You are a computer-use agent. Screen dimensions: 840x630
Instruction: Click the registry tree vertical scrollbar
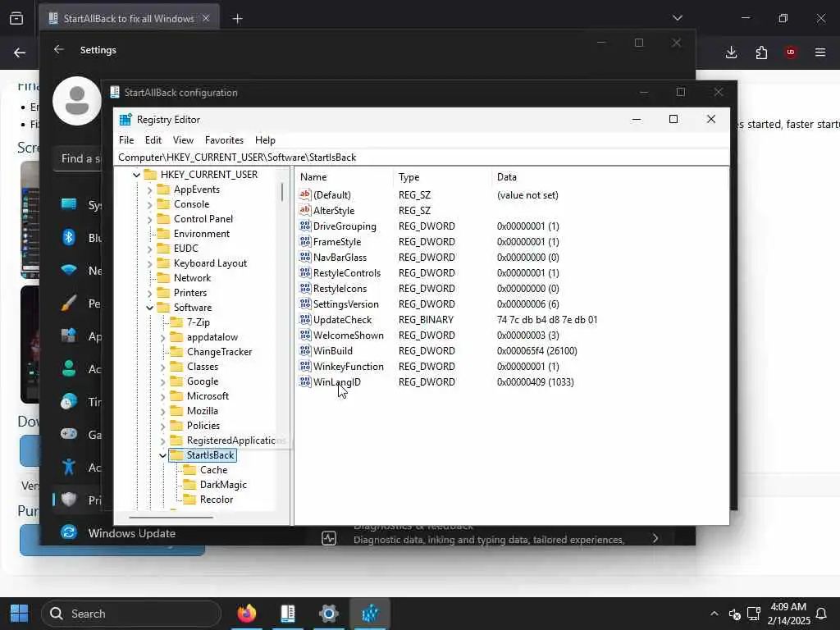(x=282, y=192)
